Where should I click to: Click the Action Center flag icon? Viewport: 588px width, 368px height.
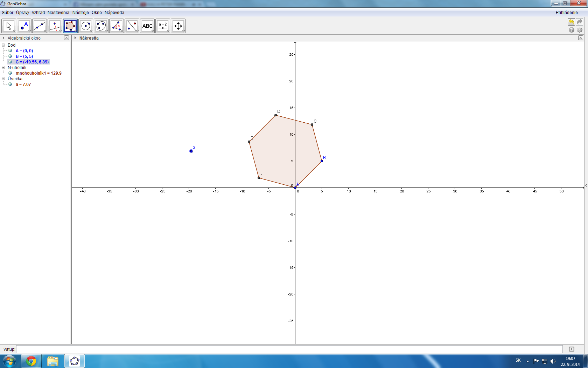coord(536,361)
